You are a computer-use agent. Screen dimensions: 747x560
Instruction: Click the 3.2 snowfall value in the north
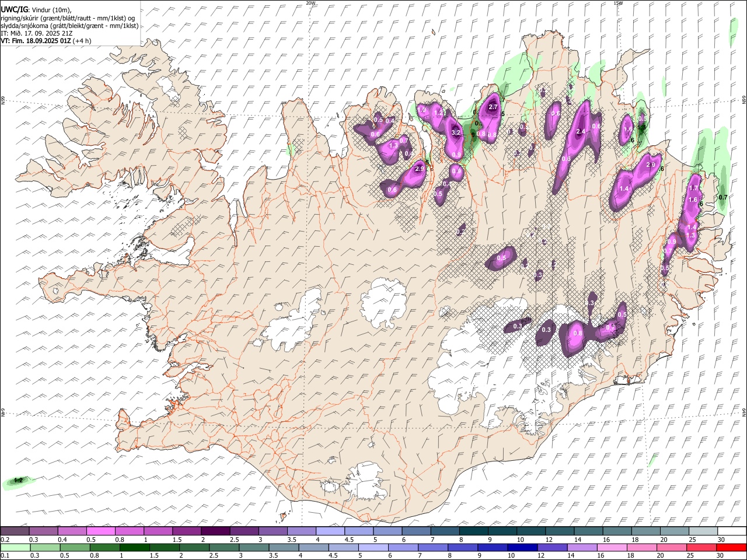tap(456, 133)
